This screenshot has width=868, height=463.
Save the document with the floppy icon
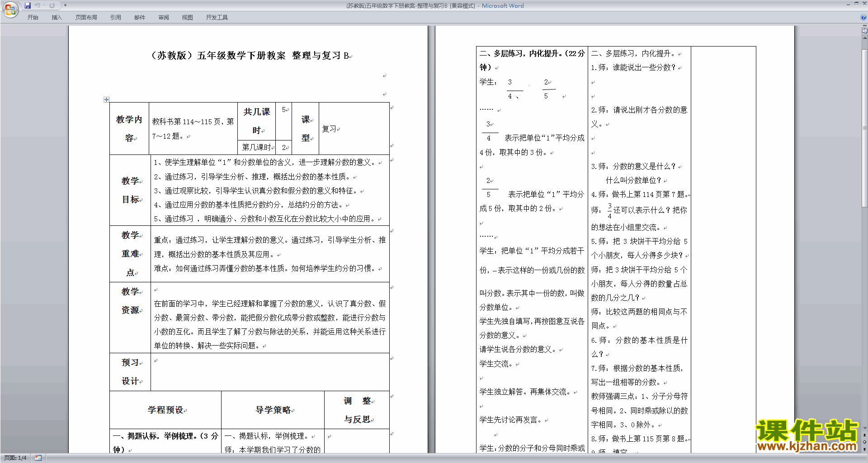pos(28,5)
